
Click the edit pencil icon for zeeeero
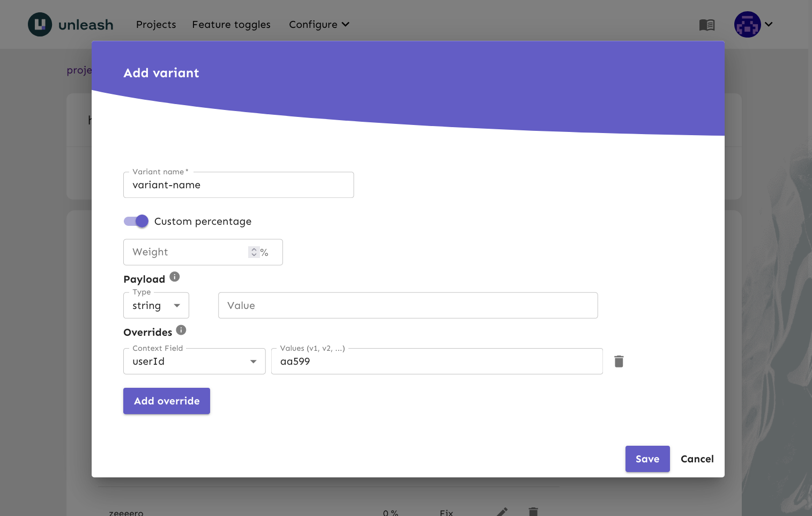[x=502, y=512]
